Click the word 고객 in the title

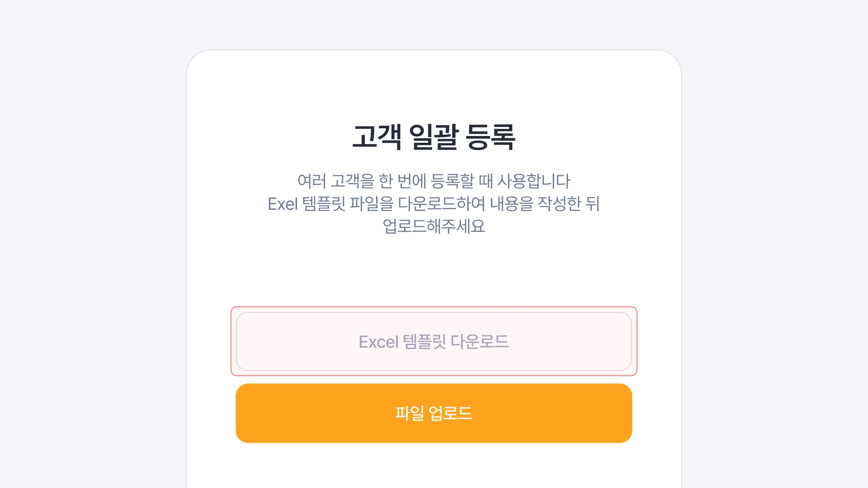point(377,136)
